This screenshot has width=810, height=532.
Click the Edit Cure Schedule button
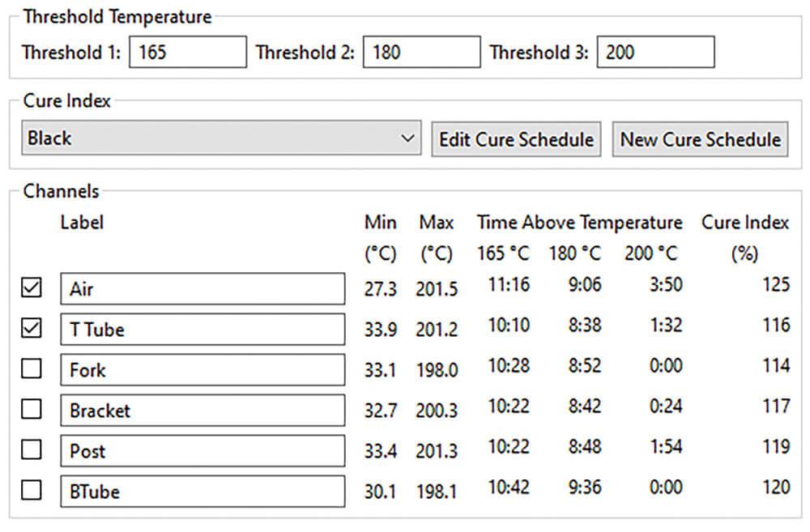[x=516, y=139]
